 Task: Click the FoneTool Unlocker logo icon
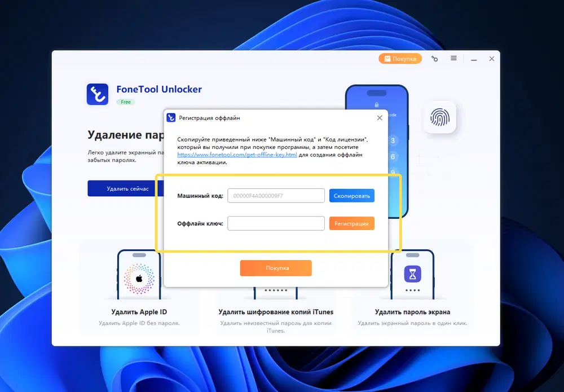(x=98, y=94)
